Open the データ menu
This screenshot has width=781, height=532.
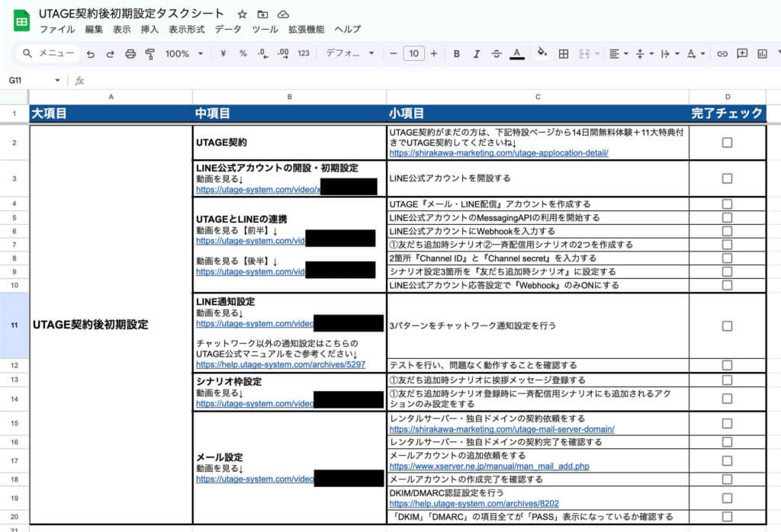tap(227, 30)
